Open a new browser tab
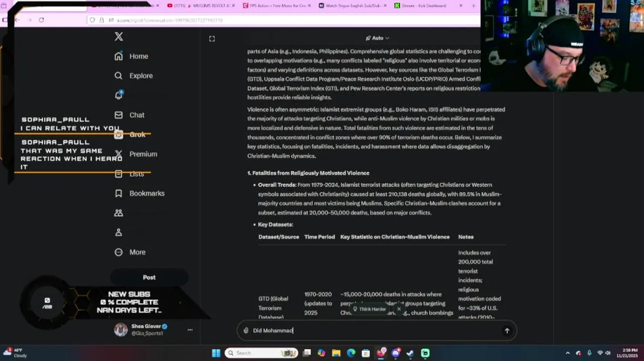The height and width of the screenshot is (361, 644). [x=473, y=6]
